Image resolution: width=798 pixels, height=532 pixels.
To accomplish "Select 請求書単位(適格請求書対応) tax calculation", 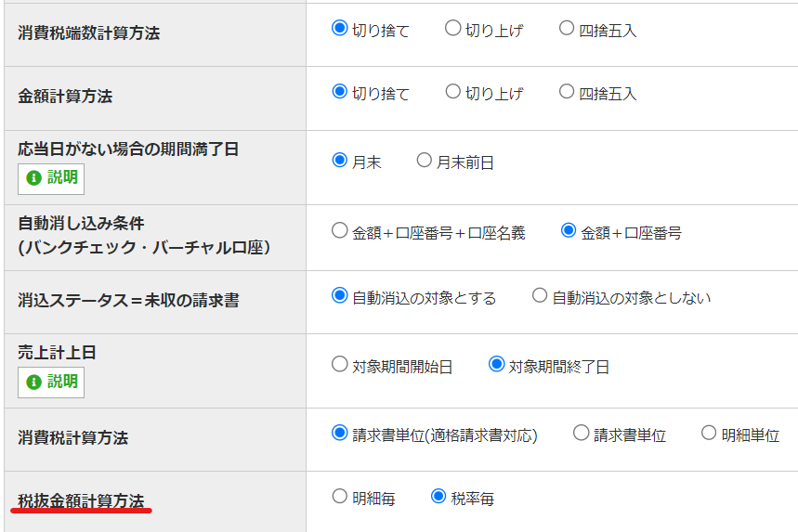I will [x=339, y=434].
